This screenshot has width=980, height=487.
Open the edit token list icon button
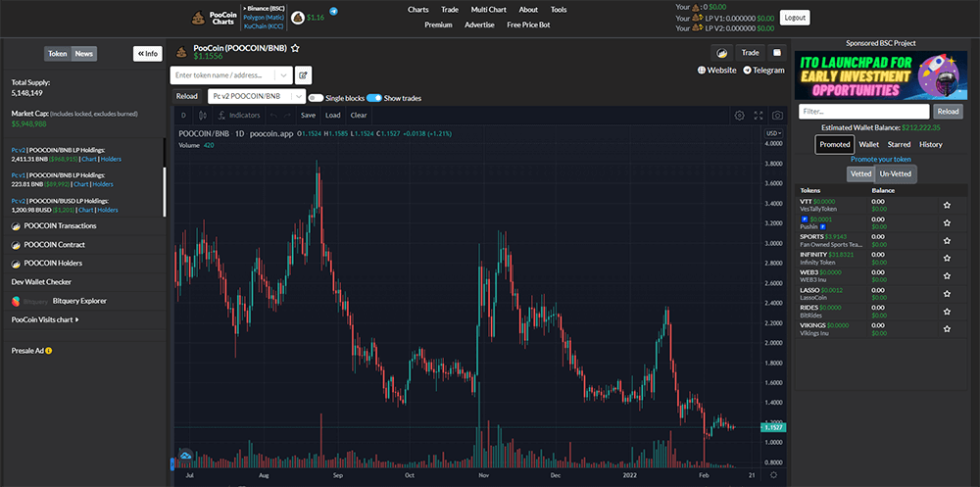click(x=303, y=75)
